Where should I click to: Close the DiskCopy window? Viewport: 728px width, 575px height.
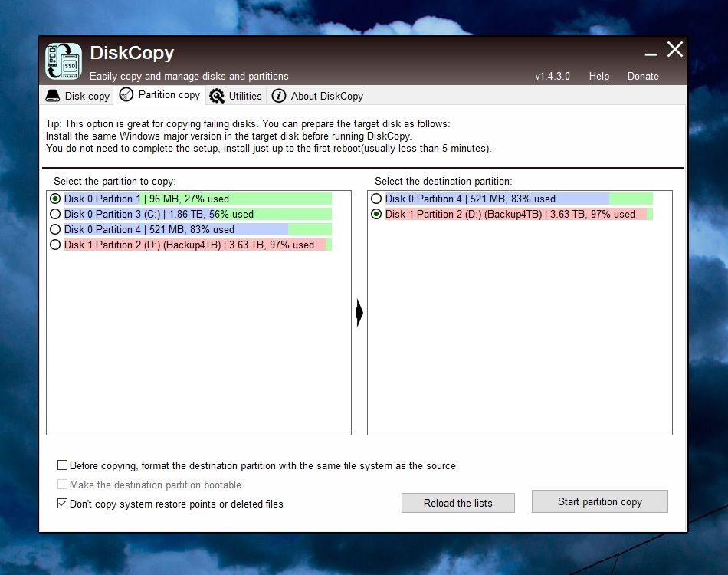(675, 49)
